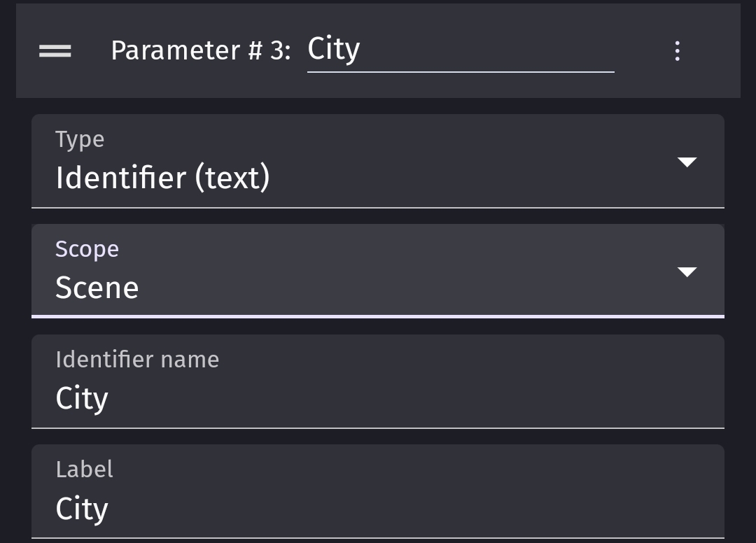
Task: Click the parameter name field in header
Action: [461, 50]
